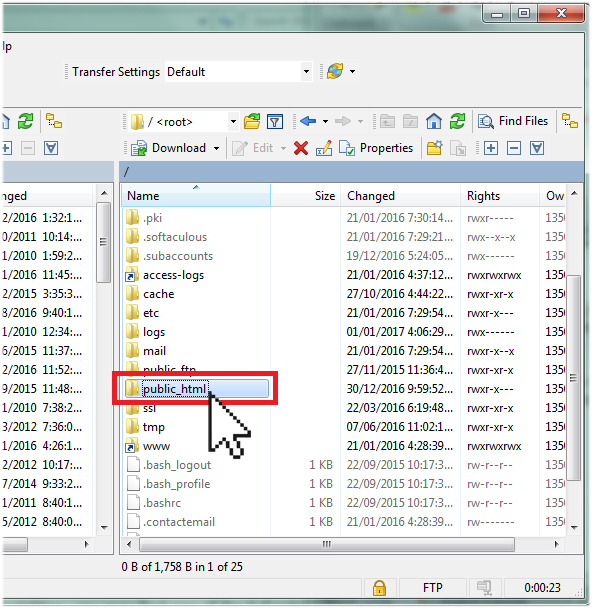Select the .bash_profile file
The height and width of the screenshot is (608, 592).
168,484
